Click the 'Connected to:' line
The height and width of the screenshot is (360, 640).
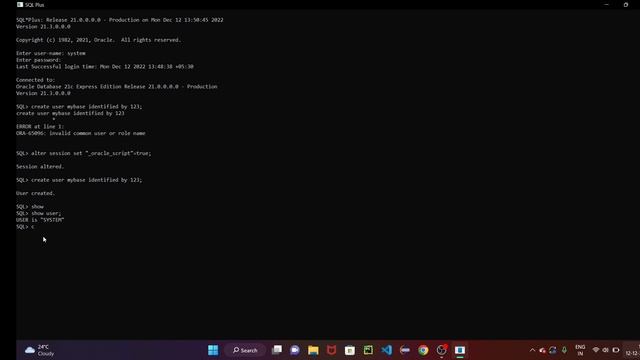36,80
